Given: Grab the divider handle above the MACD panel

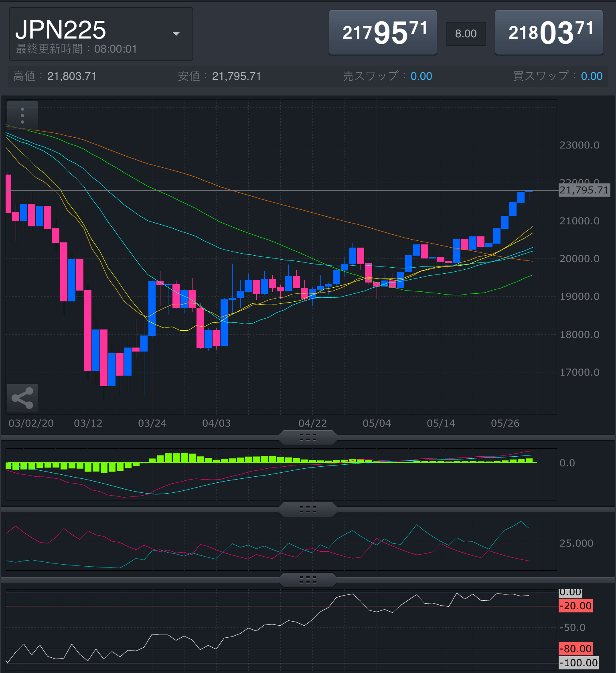Looking at the screenshot, I should (308, 437).
